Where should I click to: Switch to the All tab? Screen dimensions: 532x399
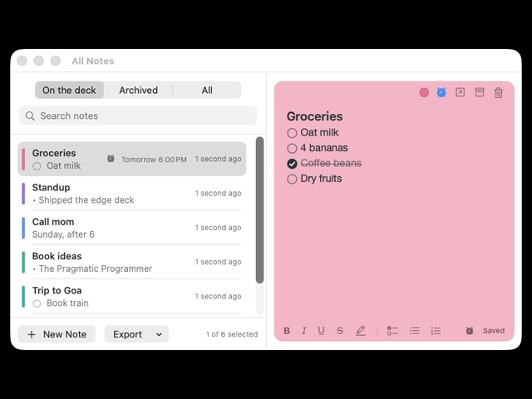click(207, 91)
